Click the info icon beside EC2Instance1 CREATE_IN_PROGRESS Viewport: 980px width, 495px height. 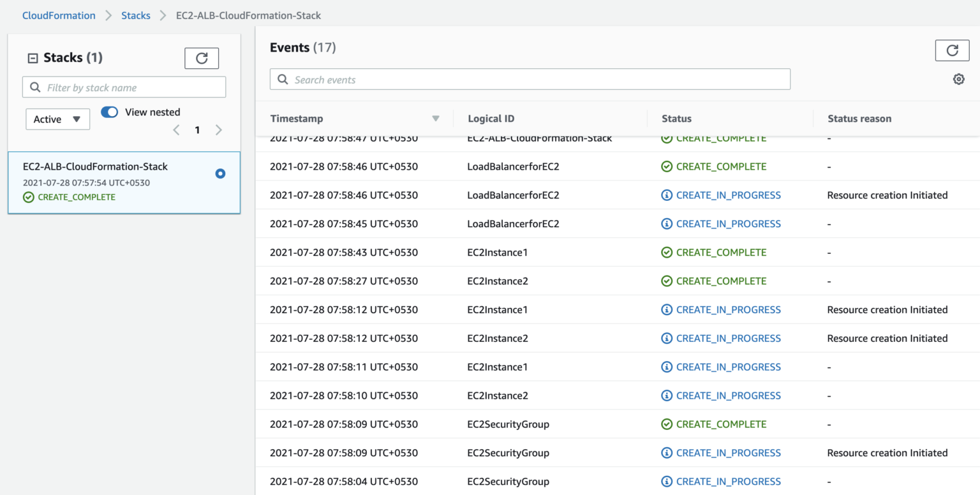click(x=667, y=309)
